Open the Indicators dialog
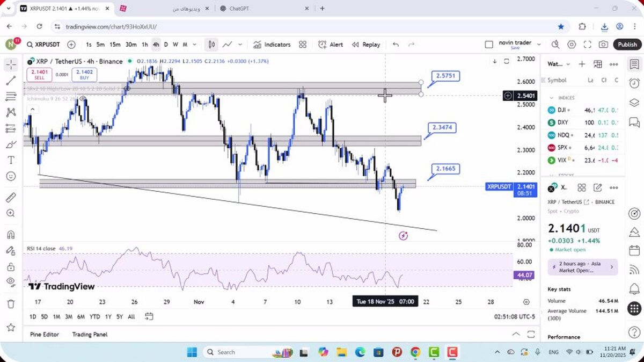The width and height of the screenshot is (644, 362). tap(272, 45)
